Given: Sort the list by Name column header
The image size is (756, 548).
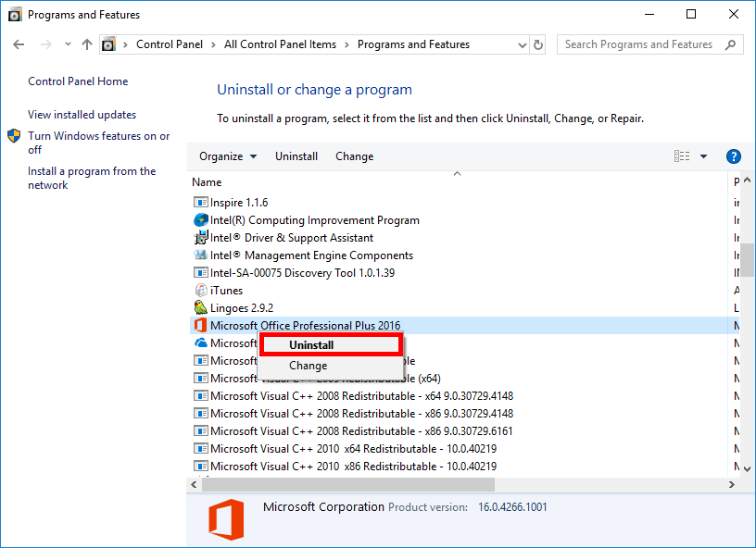Looking at the screenshot, I should point(207,182).
